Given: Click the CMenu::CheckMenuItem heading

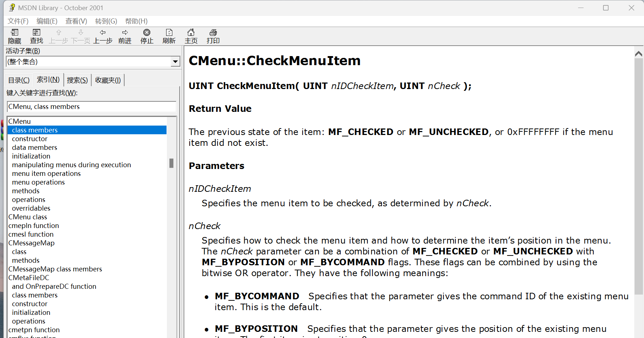Looking at the screenshot, I should 275,60.
